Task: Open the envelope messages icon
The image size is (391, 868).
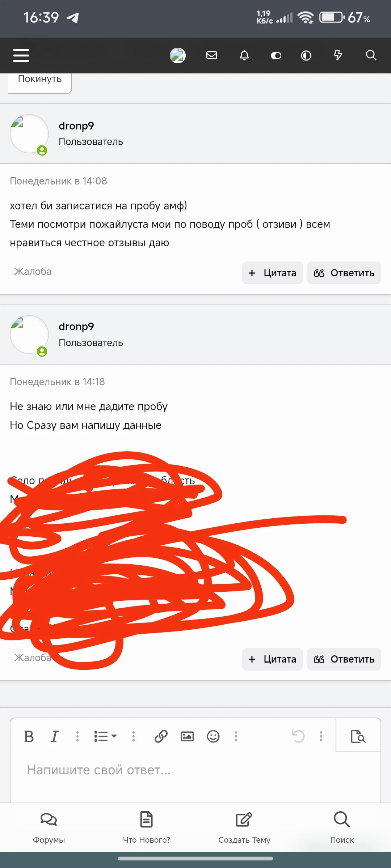Action: click(211, 55)
